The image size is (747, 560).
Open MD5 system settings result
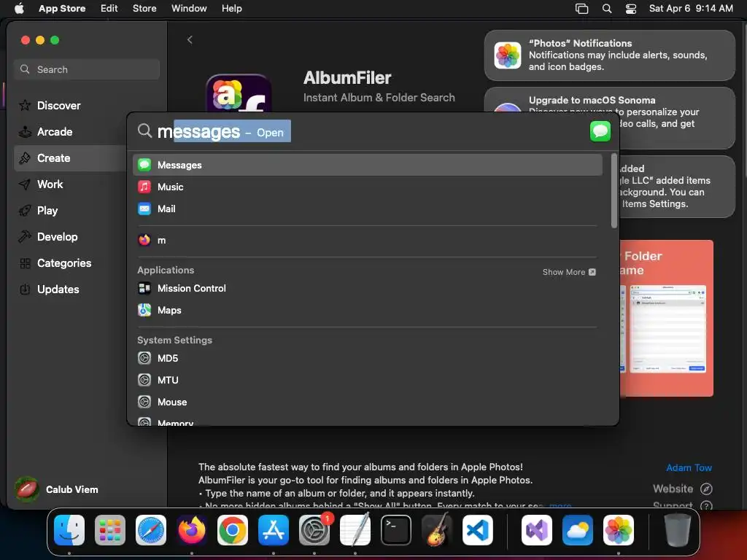pyautogui.click(x=368, y=358)
